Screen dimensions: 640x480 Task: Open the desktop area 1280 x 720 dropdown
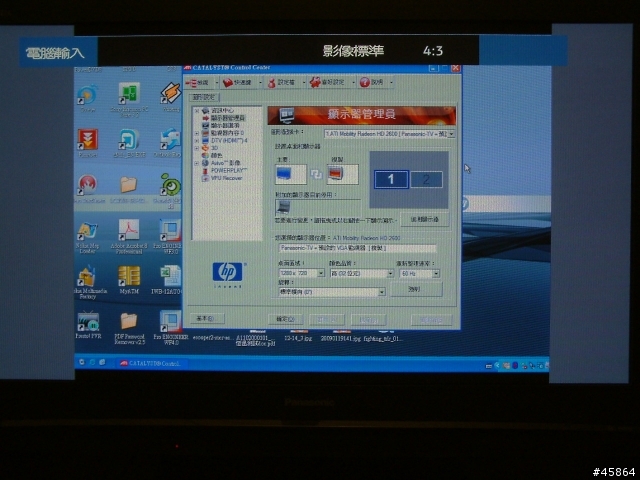coord(301,273)
